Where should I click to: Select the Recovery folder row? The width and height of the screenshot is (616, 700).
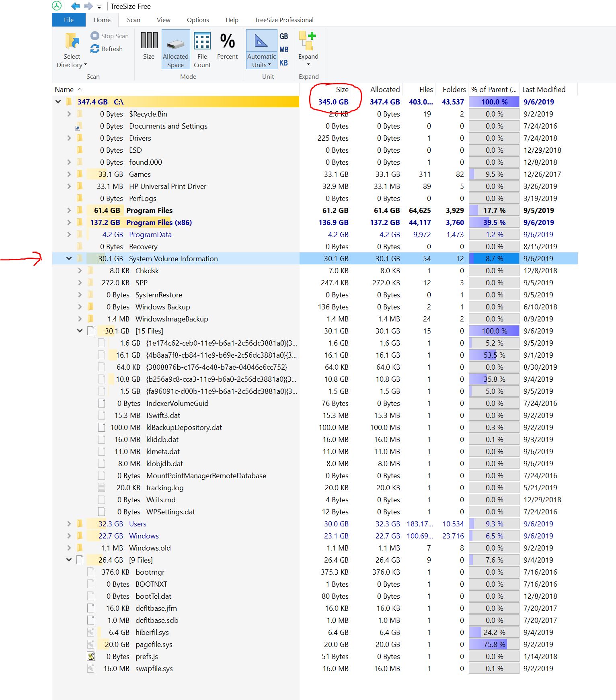point(315,246)
